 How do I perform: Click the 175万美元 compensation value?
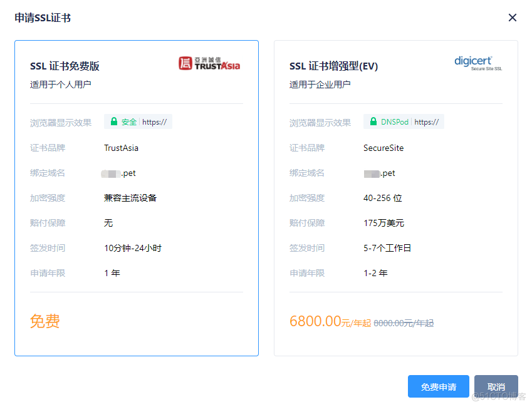tap(383, 223)
